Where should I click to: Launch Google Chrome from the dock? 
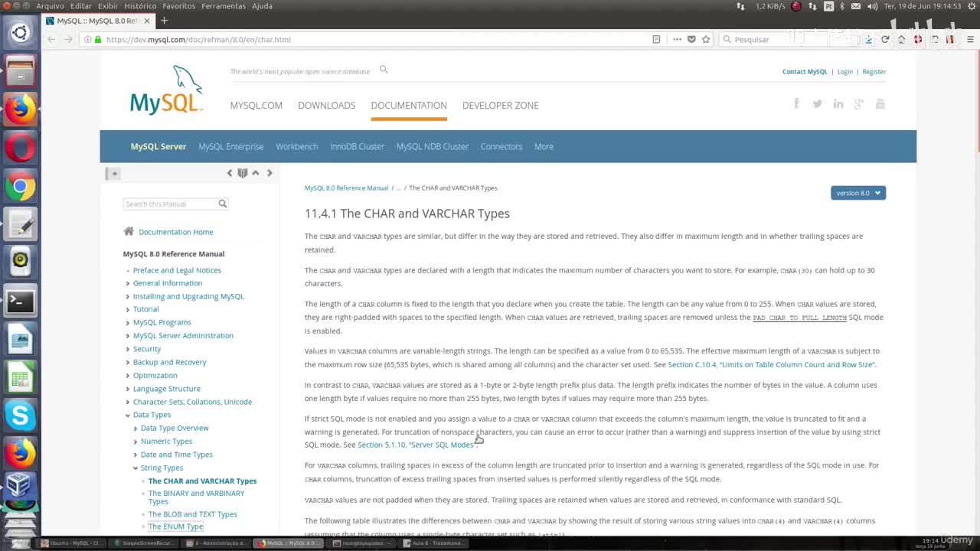[20, 187]
